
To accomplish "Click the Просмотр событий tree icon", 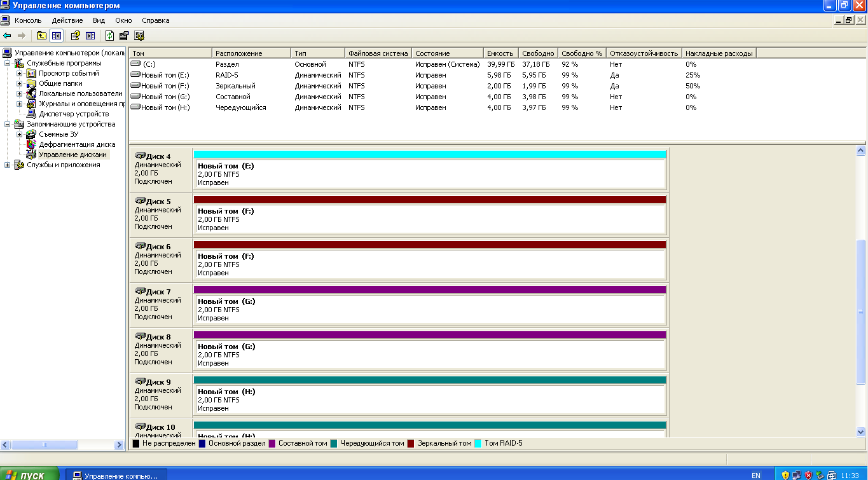I will click(x=32, y=73).
